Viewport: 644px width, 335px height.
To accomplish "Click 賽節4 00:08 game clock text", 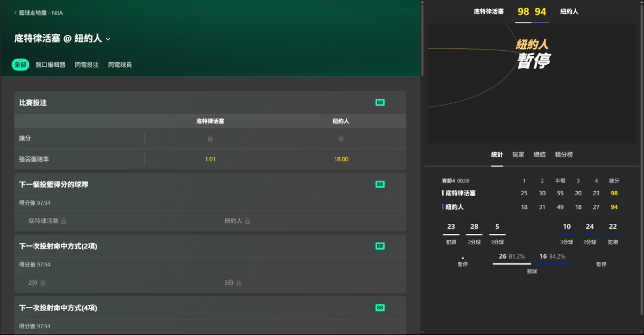I will (456, 181).
